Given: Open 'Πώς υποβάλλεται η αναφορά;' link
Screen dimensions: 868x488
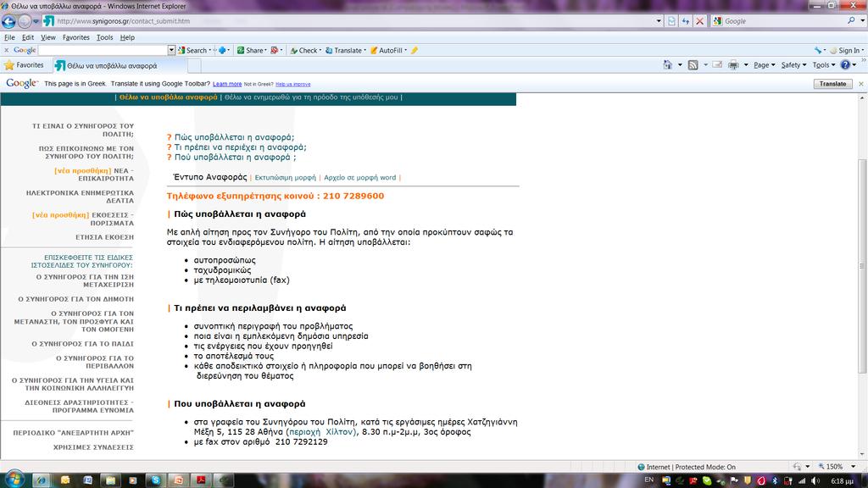Looking at the screenshot, I should (234, 137).
